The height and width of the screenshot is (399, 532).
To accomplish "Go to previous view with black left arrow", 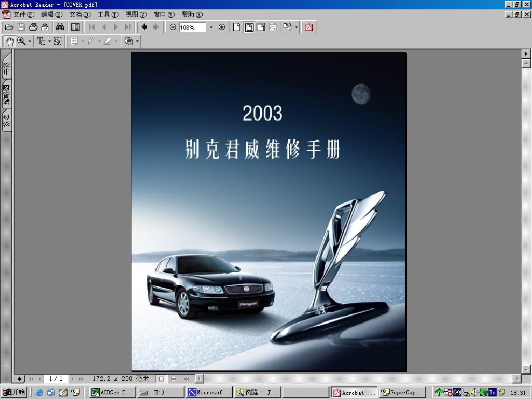I will (x=144, y=28).
